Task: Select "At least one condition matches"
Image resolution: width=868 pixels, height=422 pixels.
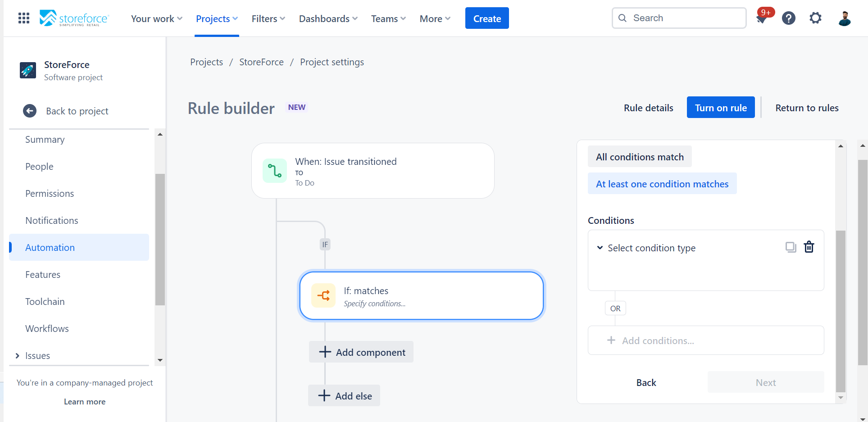Action: pos(662,183)
